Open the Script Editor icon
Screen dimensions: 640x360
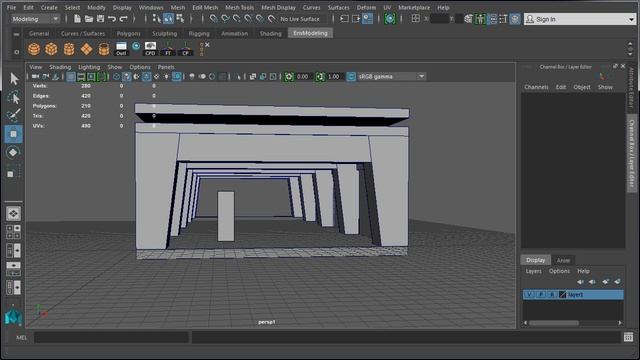click(x=628, y=337)
